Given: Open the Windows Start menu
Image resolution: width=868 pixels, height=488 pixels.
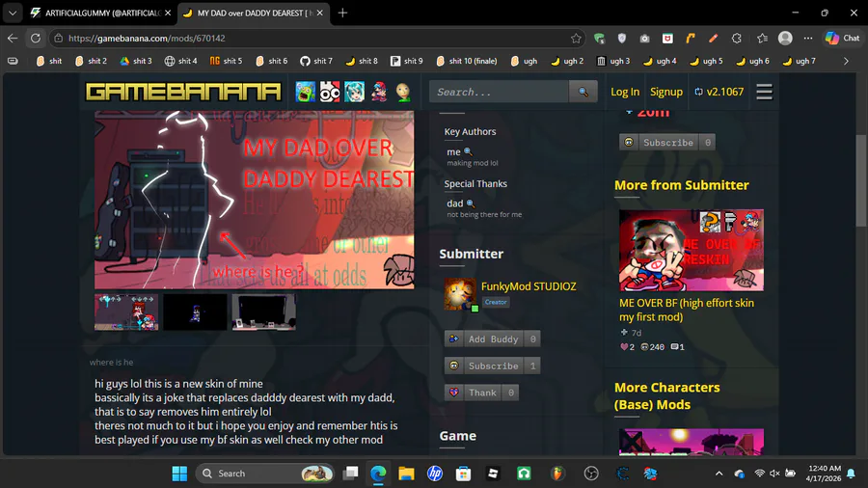Looking at the screenshot, I should (x=179, y=474).
